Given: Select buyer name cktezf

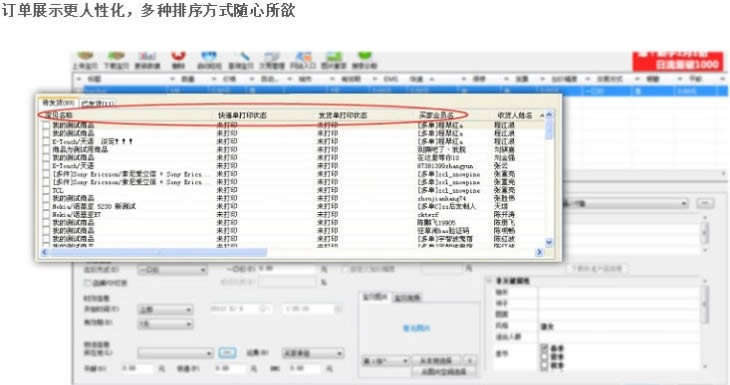Looking at the screenshot, I should coord(428,215).
